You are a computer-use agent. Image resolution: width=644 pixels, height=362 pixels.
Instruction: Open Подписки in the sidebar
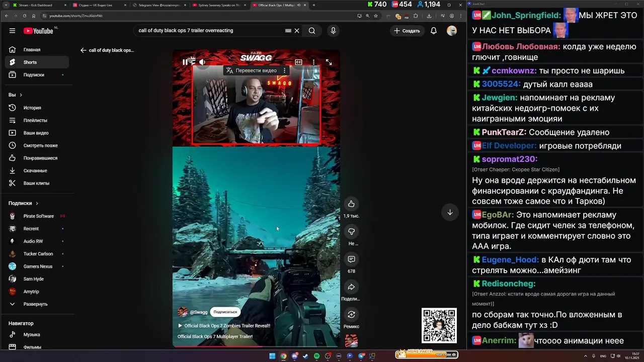(x=37, y=75)
